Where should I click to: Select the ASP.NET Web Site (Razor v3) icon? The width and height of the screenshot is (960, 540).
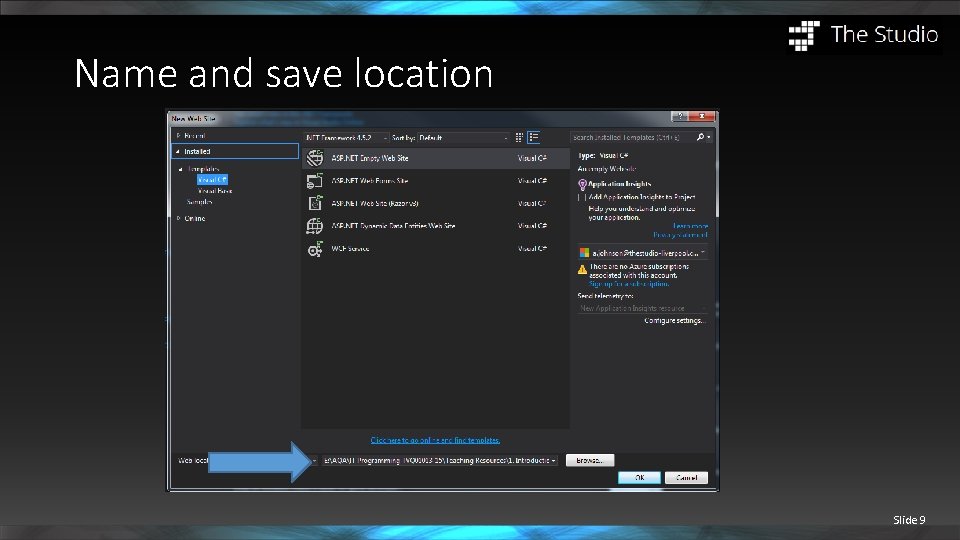pos(315,203)
